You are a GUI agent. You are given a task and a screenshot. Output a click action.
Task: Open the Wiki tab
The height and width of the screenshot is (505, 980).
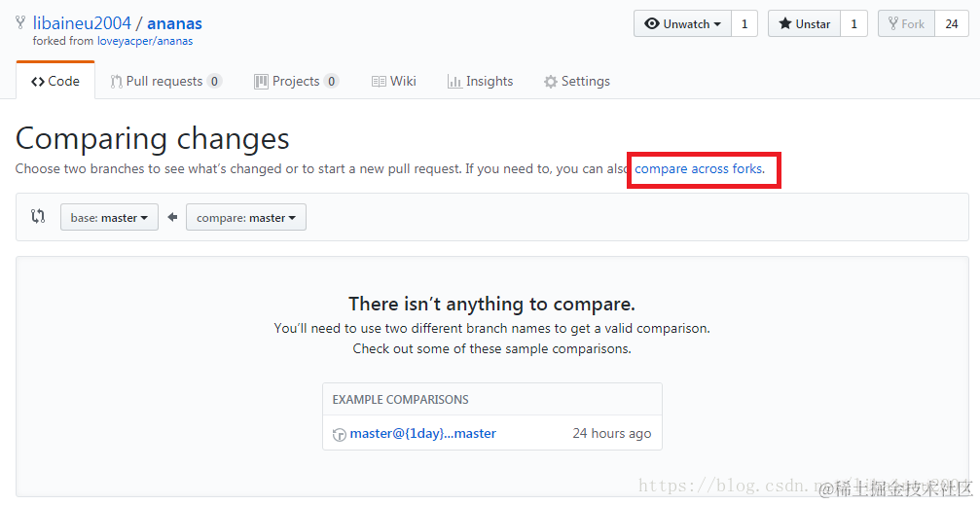(394, 82)
